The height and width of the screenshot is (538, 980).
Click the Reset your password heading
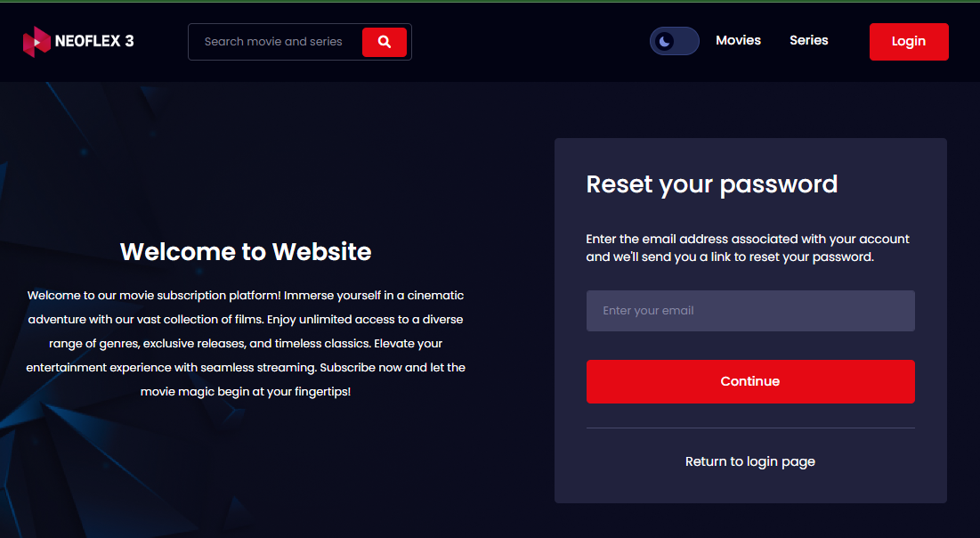click(x=711, y=184)
